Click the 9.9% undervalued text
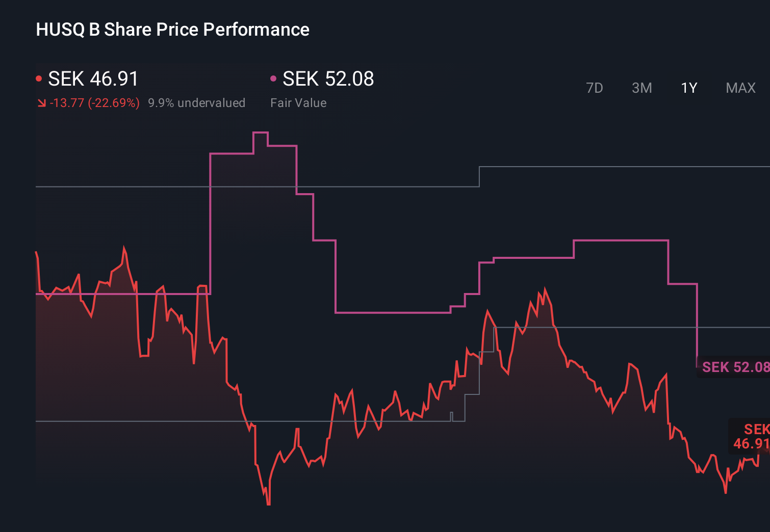The image size is (770, 532). 197,102
